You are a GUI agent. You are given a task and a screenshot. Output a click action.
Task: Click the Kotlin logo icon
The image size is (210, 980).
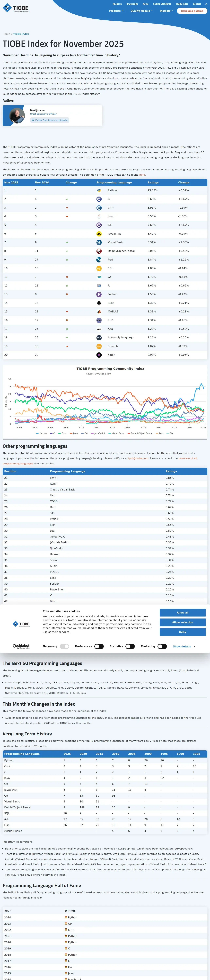pos(99,355)
